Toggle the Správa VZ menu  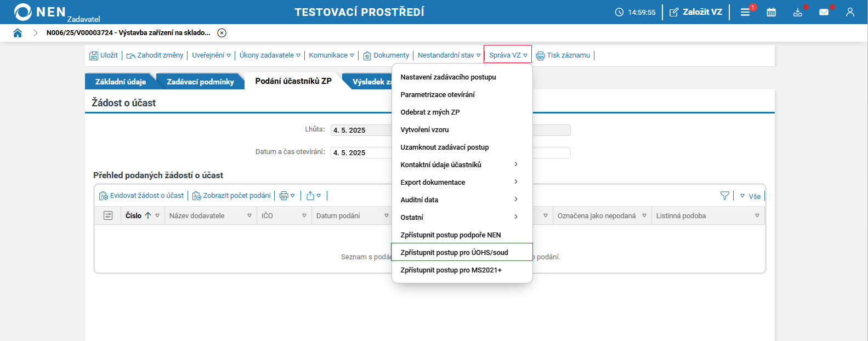[x=508, y=55]
